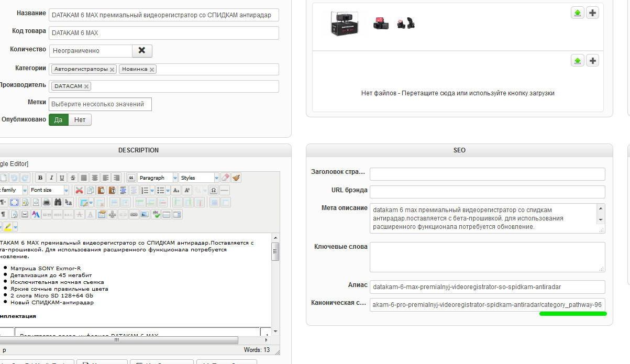630x364 pixels.
Task: Add an image with the top plus button
Action: 592,13
